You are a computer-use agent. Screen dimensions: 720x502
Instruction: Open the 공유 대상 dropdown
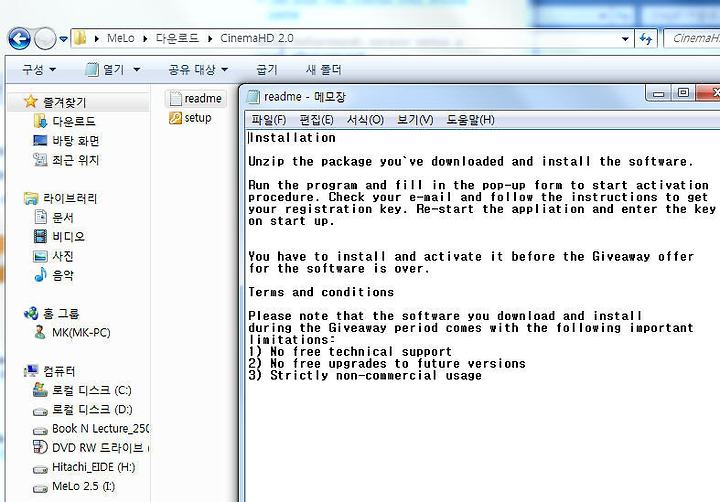click(x=197, y=69)
